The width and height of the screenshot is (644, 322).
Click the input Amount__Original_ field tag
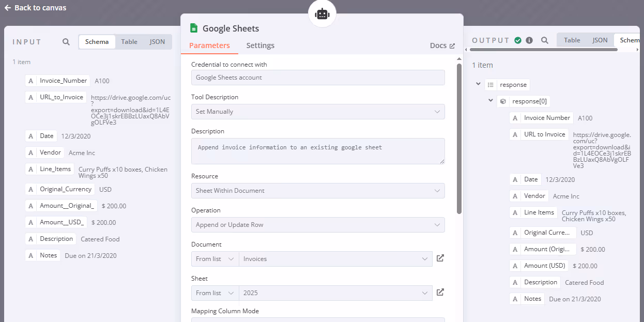[61, 206]
